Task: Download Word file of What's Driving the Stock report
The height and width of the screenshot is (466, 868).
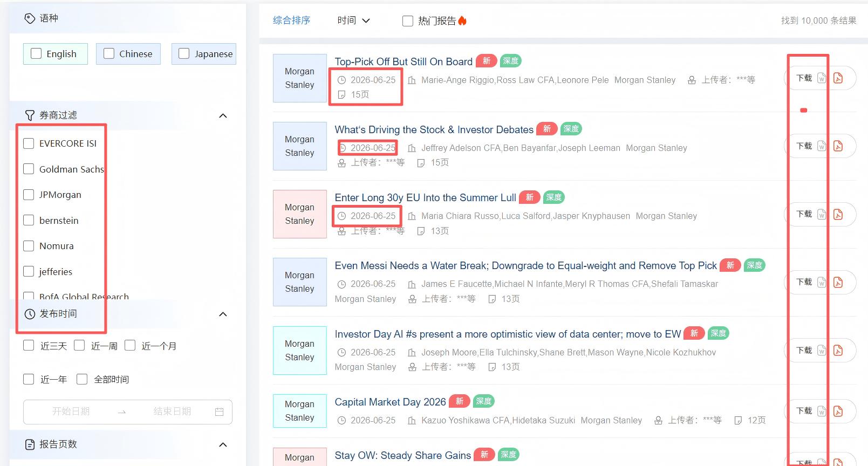Action: point(822,146)
